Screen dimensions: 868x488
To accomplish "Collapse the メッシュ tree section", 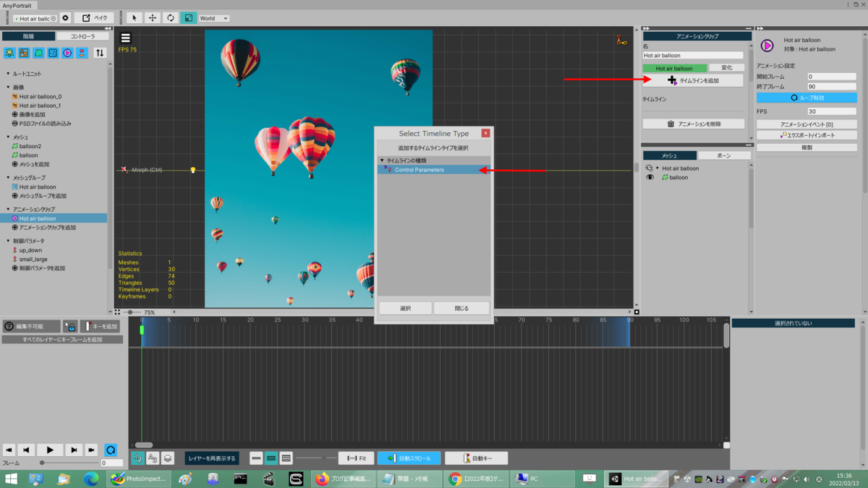I will coord(9,137).
